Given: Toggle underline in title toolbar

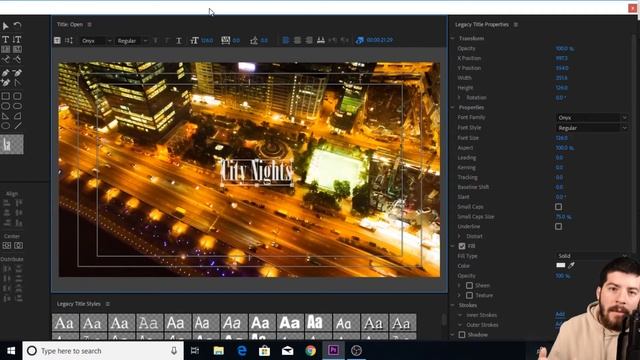Looking at the screenshot, I should click(x=179, y=40).
